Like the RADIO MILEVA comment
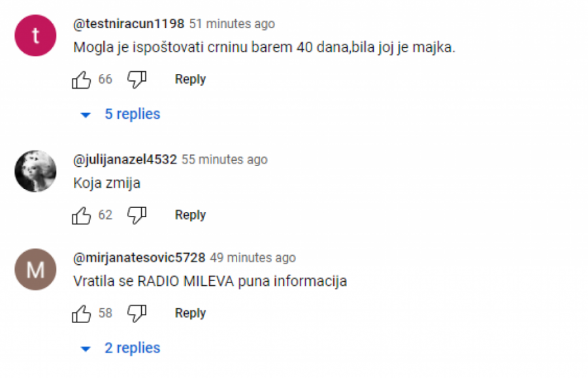This screenshot has width=588, height=378. [x=82, y=313]
